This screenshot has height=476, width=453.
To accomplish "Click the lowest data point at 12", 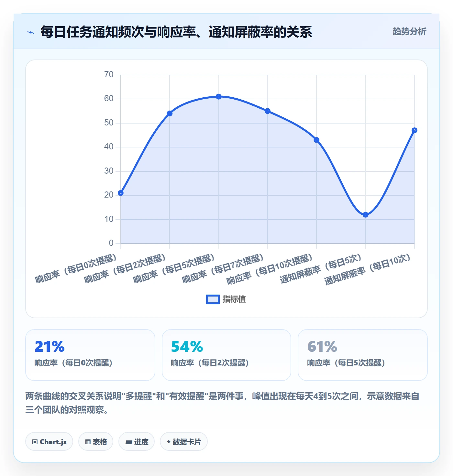I will point(366,215).
